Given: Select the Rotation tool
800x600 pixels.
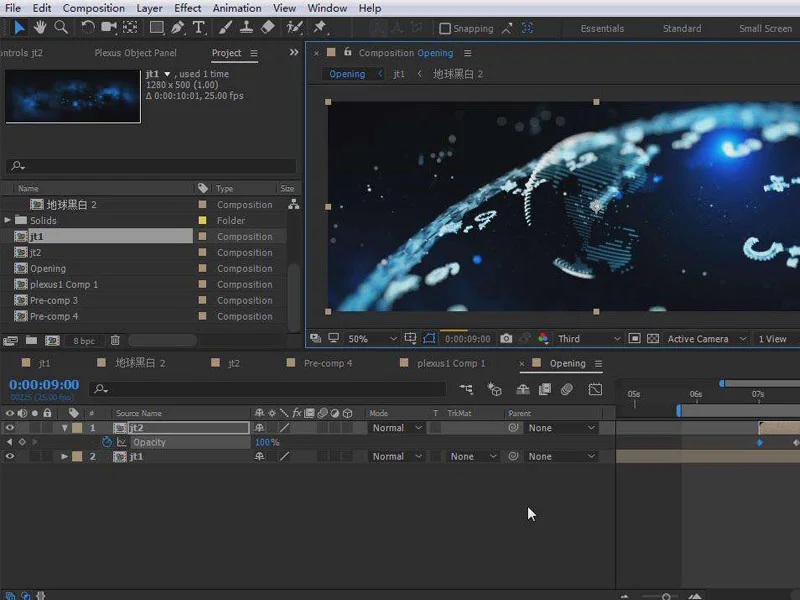Looking at the screenshot, I should coord(88,27).
